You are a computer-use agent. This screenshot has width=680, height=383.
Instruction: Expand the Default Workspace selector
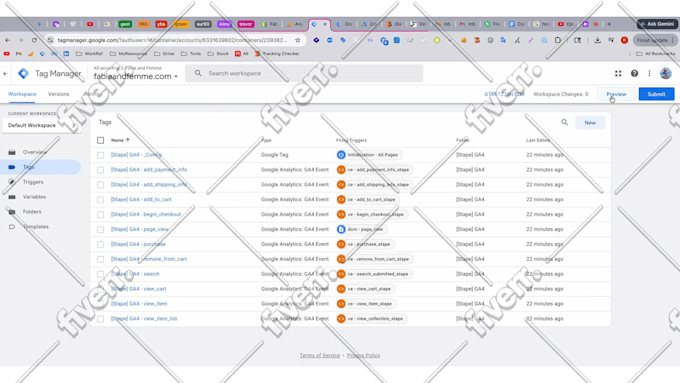tap(42, 125)
